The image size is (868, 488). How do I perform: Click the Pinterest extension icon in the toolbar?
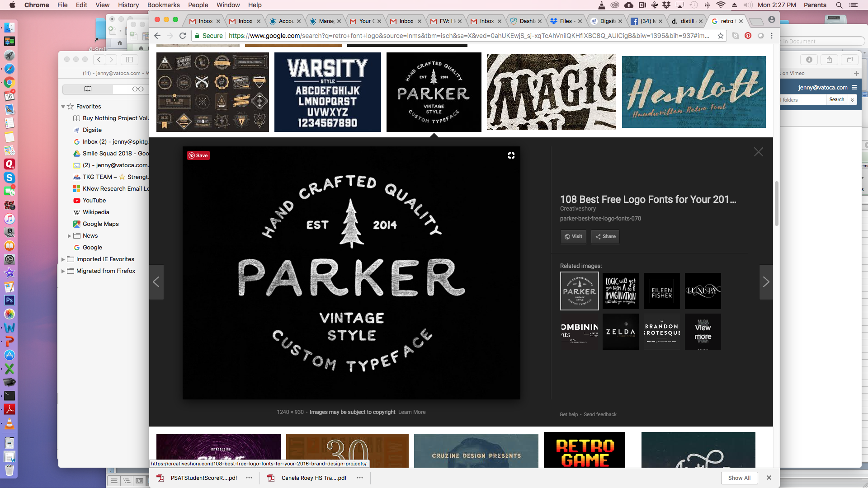[x=748, y=36]
